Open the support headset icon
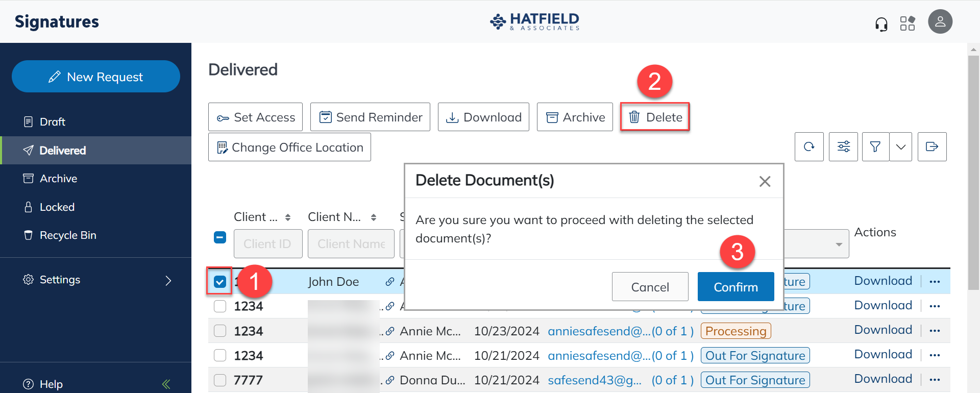The width and height of the screenshot is (980, 393). pyautogui.click(x=881, y=23)
